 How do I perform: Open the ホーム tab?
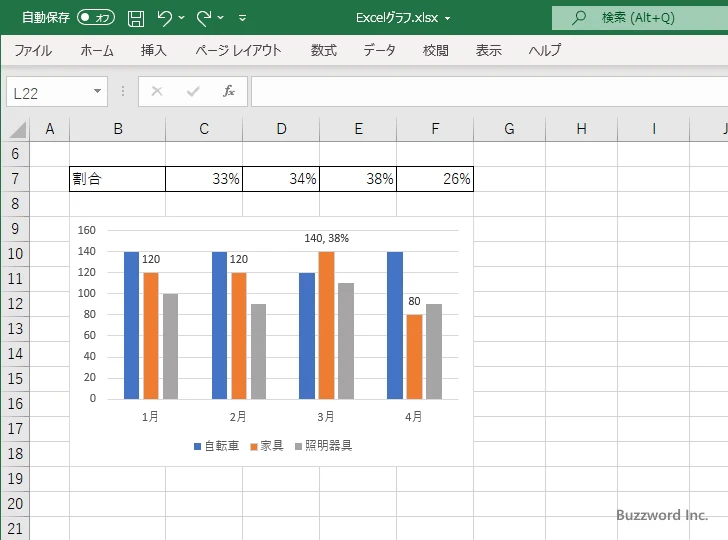(x=97, y=50)
